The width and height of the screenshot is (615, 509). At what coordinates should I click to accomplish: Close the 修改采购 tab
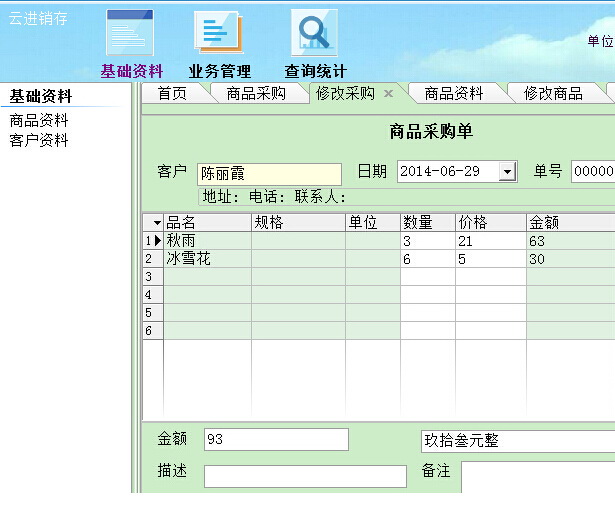click(x=388, y=94)
